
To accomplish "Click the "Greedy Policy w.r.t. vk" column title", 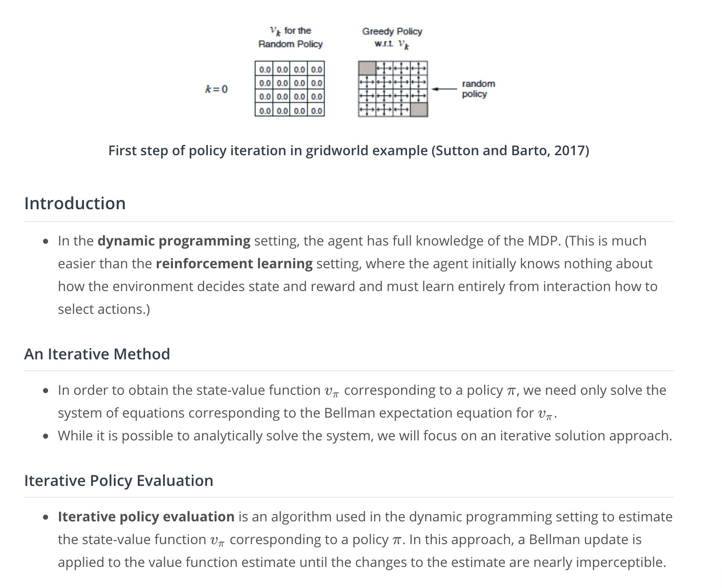I will point(392,38).
